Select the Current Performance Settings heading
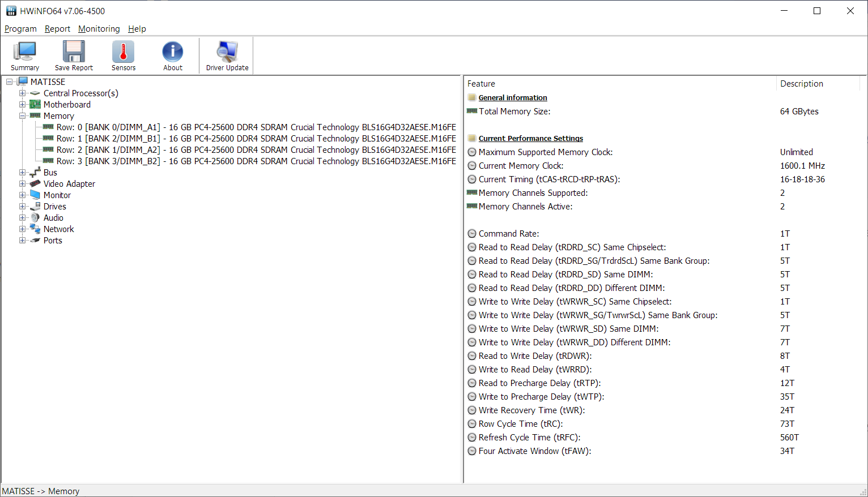Viewport: 868px width, 497px height. coord(531,138)
